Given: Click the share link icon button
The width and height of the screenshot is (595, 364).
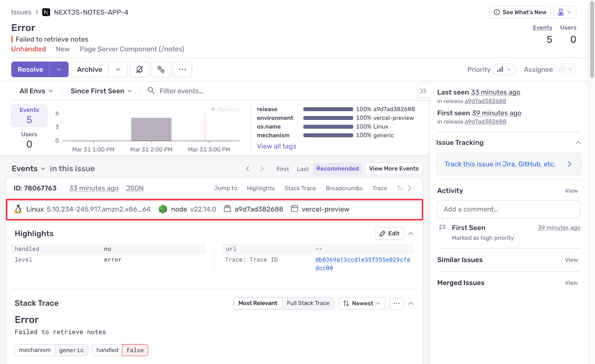Looking at the screenshot, I should click(161, 69).
